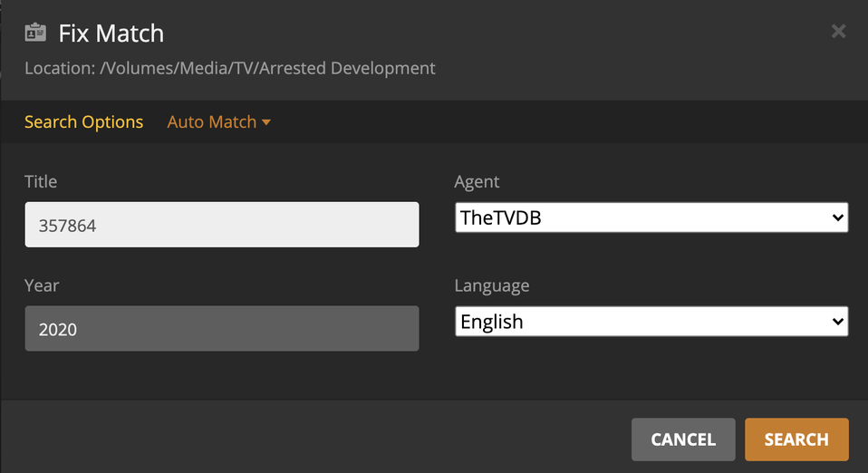The height and width of the screenshot is (473, 868).
Task: Click the word Location in the subtitle
Action: click(x=58, y=68)
